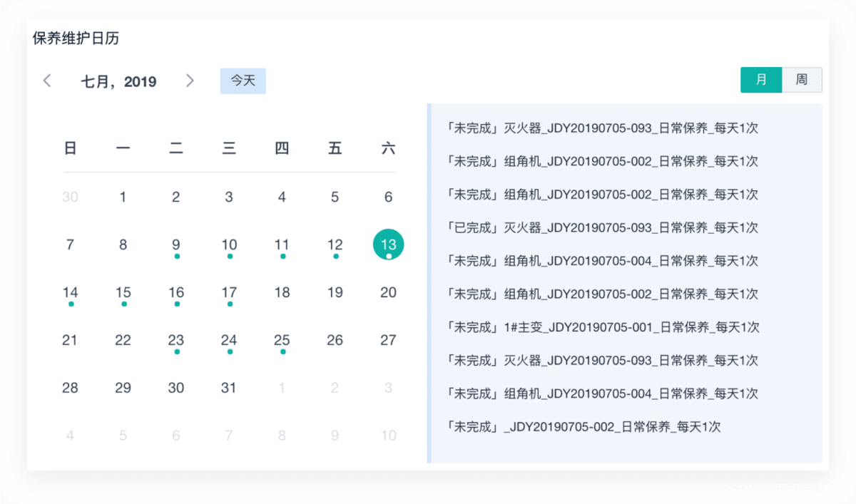Select date 12 in the calendar
The height and width of the screenshot is (504, 856).
pos(335,245)
